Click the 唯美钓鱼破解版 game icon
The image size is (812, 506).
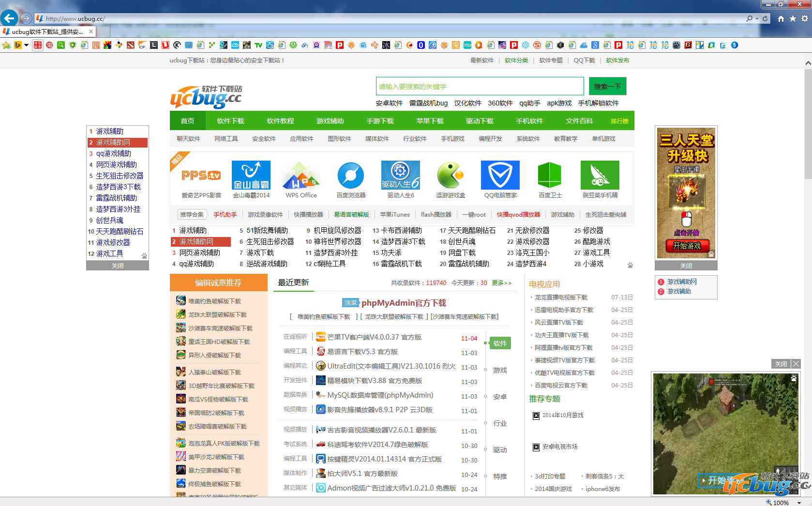[x=181, y=301]
